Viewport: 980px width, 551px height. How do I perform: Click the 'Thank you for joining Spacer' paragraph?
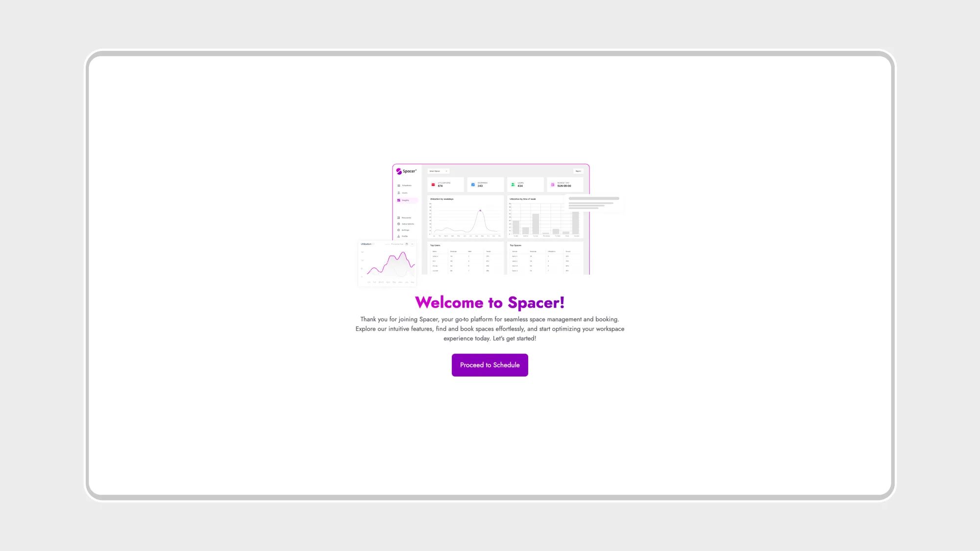(490, 329)
